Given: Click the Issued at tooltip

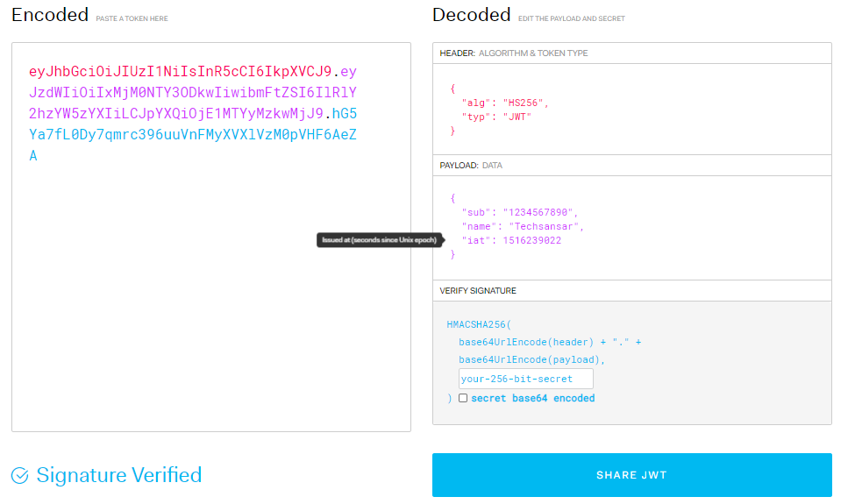Looking at the screenshot, I should click(x=380, y=240).
